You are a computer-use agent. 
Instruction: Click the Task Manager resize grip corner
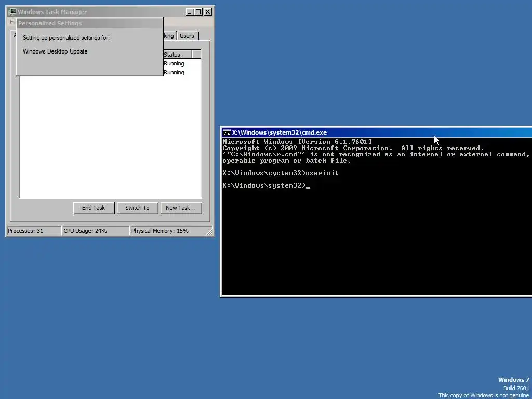point(210,232)
